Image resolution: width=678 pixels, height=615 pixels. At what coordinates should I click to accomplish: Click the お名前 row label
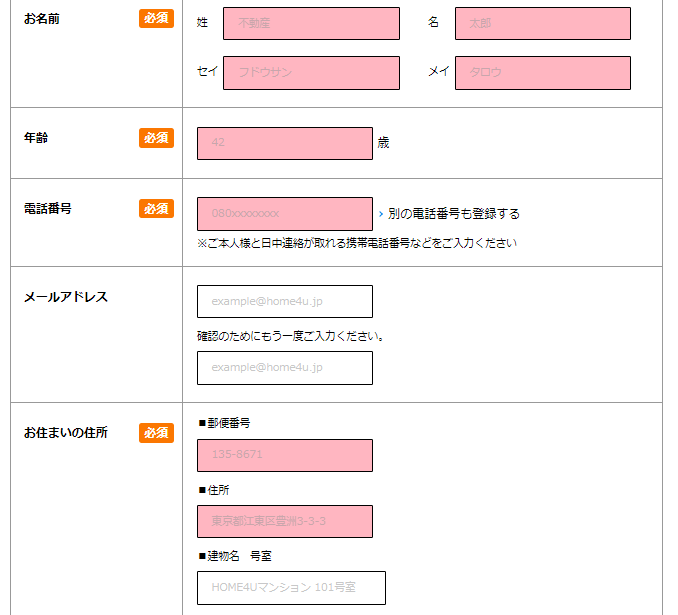(x=42, y=19)
